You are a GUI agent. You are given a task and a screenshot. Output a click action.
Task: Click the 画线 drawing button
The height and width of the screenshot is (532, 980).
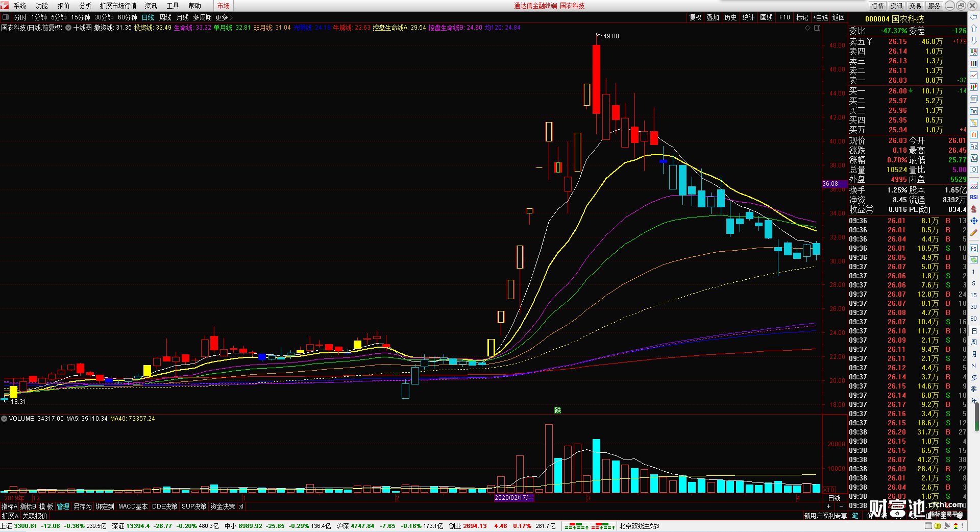tap(767, 17)
